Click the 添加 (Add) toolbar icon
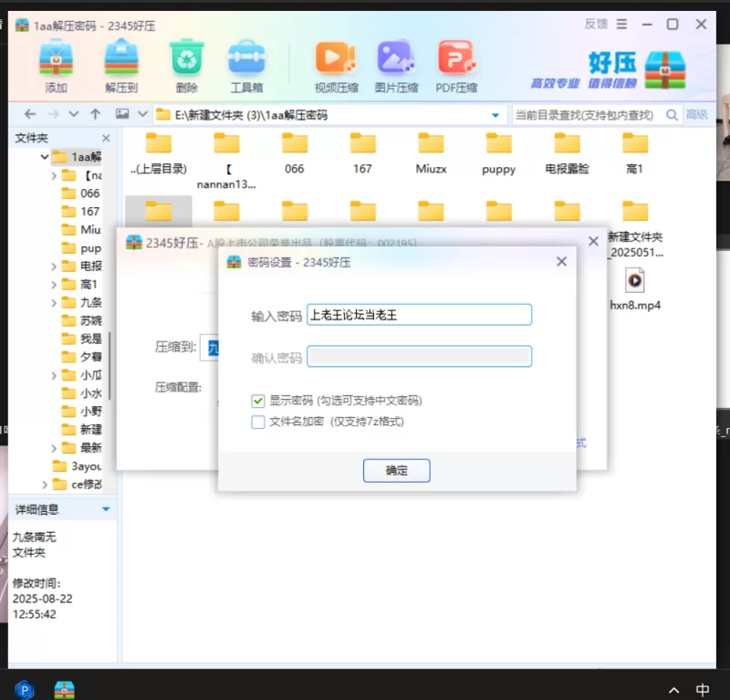The height and width of the screenshot is (700, 730). (56, 59)
